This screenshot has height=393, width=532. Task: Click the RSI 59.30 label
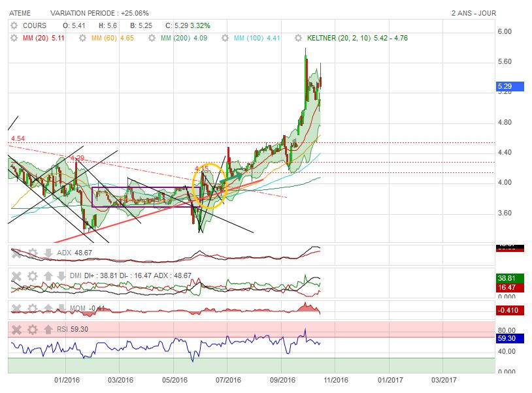coord(73,329)
